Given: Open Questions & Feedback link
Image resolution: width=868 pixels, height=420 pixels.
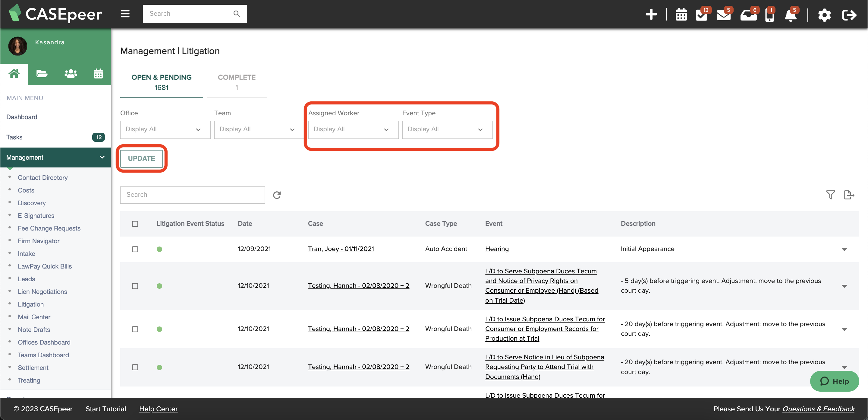Looking at the screenshot, I should 818,409.
